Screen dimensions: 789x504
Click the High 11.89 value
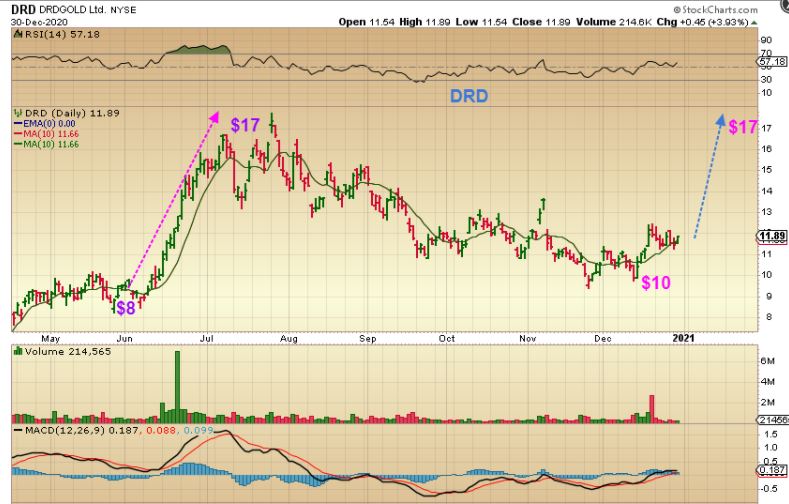[425, 22]
